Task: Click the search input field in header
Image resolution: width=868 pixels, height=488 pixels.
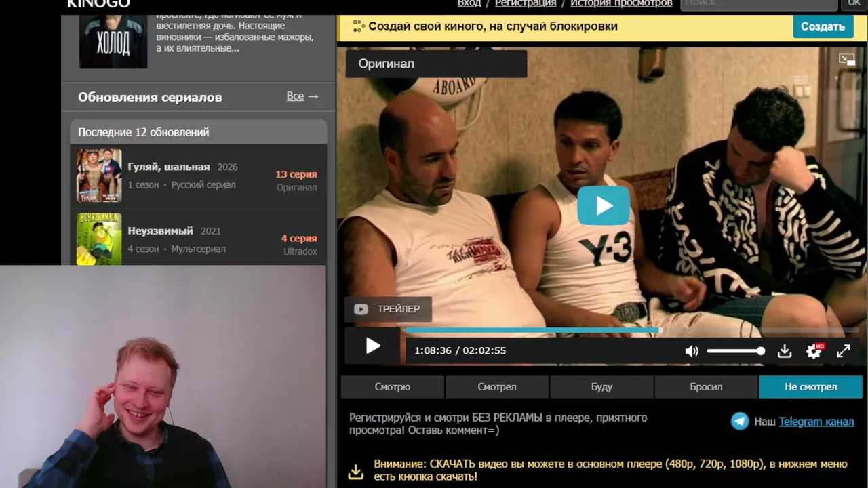Action: tap(759, 4)
